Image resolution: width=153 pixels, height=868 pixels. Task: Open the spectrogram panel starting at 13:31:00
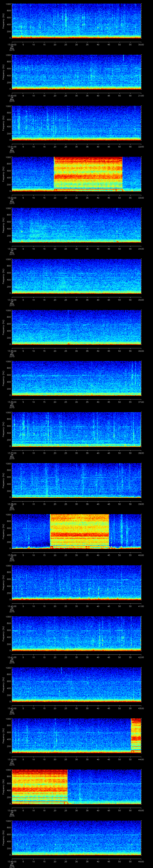click(x=76, y=123)
